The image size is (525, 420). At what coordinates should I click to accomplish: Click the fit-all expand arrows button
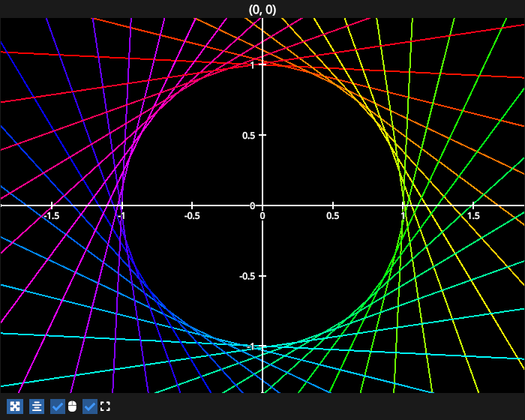click(x=15, y=406)
